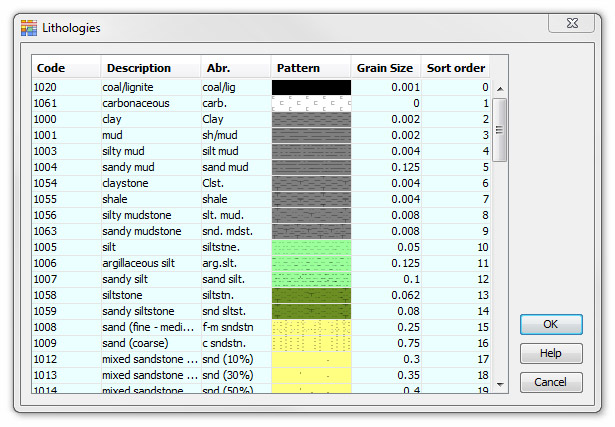Sort by the Code column header

tap(66, 68)
